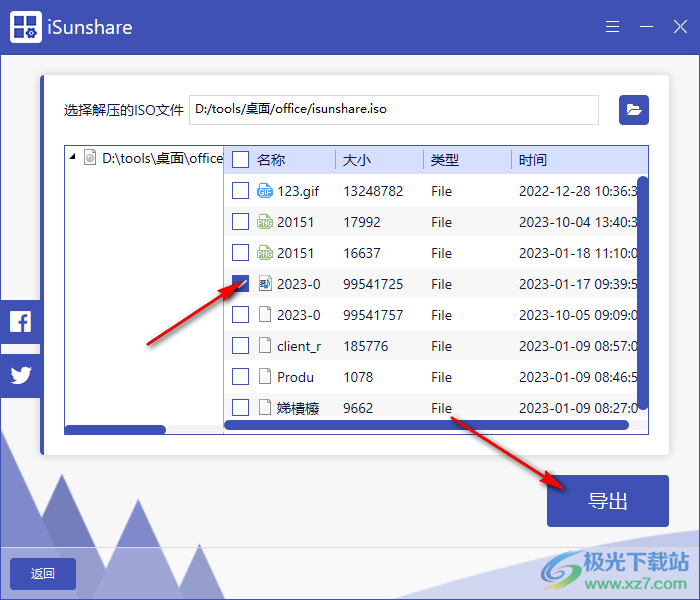Click the Produ file icon
The width and height of the screenshot is (700, 600).
(265, 377)
